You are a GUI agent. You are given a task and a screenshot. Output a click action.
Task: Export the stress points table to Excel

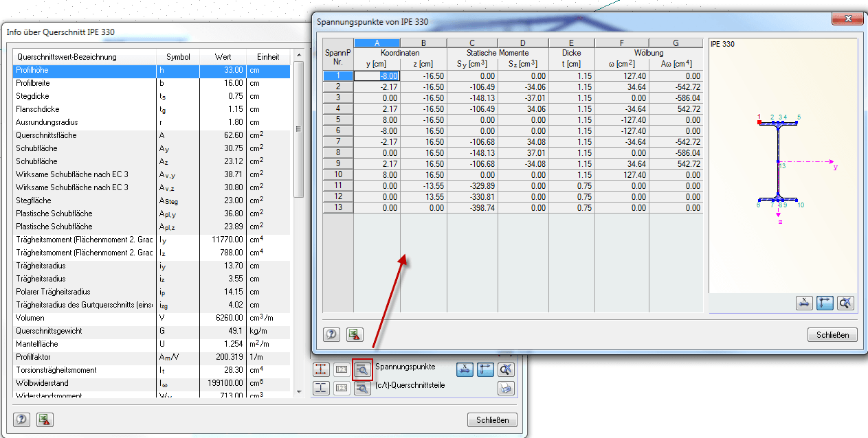point(355,334)
